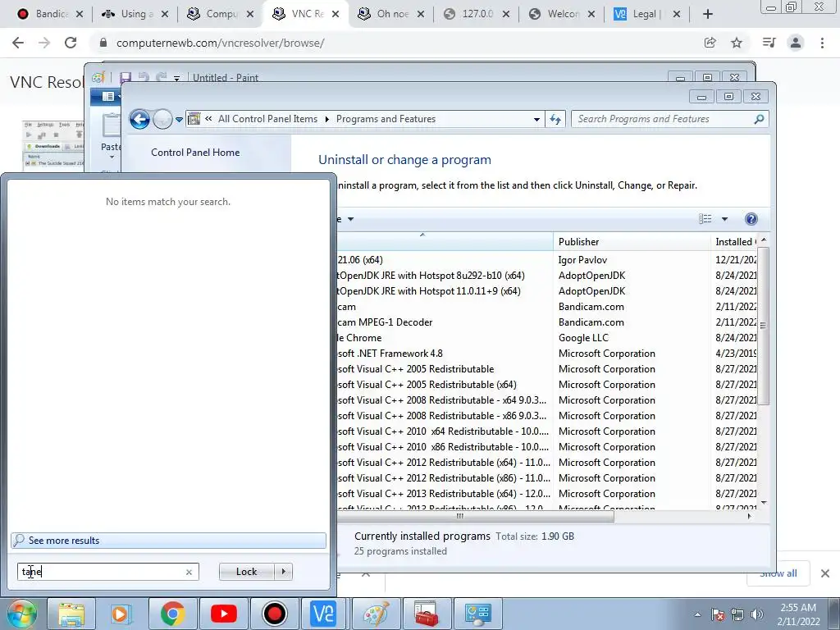Open shutdown options arrow beside Lock
840x630 pixels.
(x=283, y=572)
